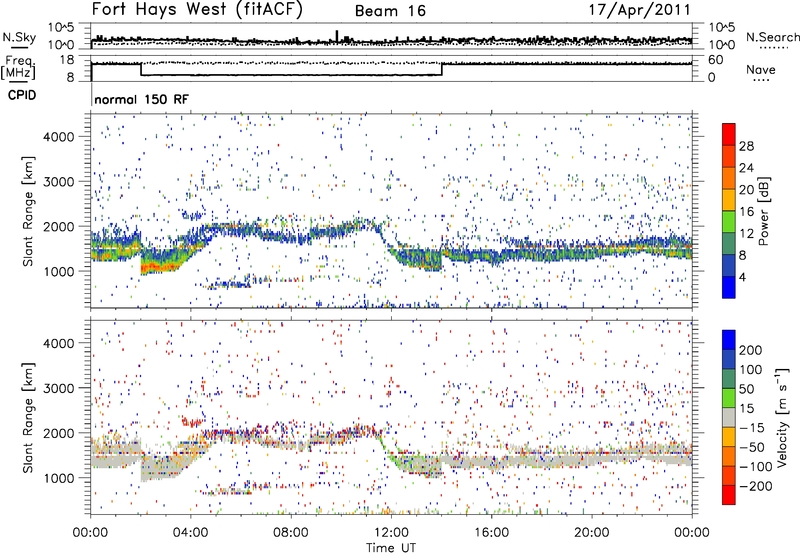
Task: Click the 'Velocity [m s-1]' colorbar label
Action: point(782,417)
